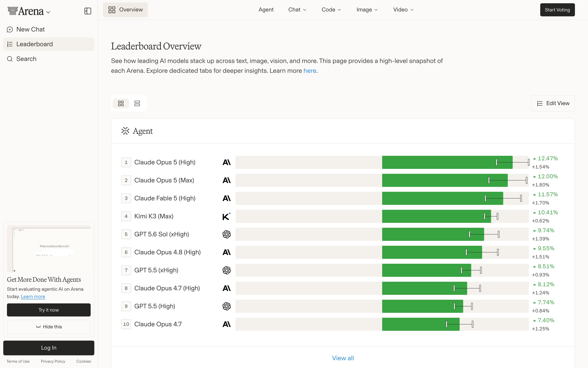
Task: Expand the Code menu in top navigation
Action: point(331,10)
